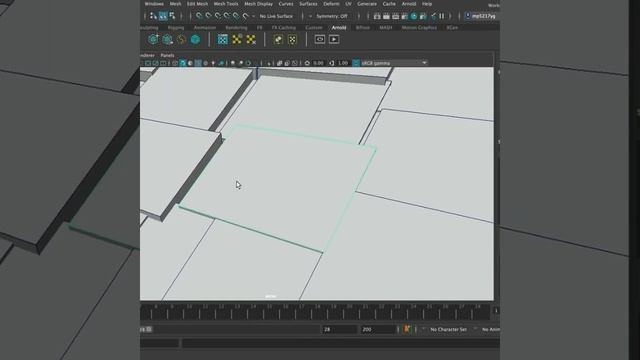Switch to the Rigging shelf tab
Viewport: 640px width, 360px height.
(176, 28)
